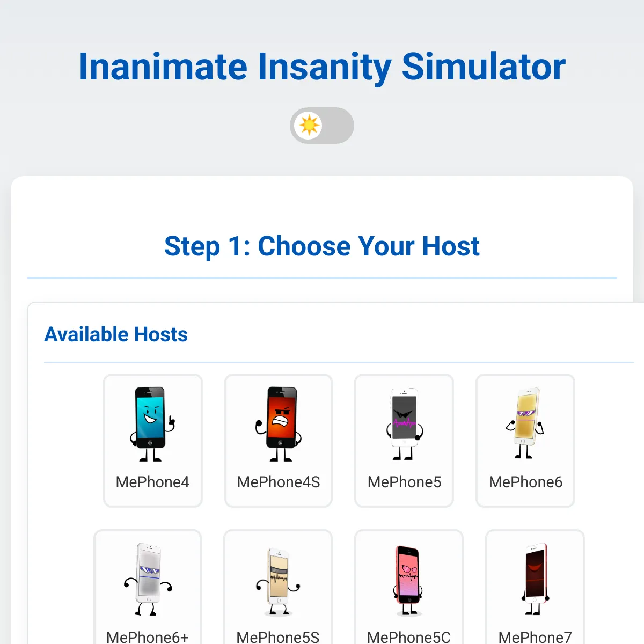Viewport: 644px width, 644px height.
Task: Select the red angry MePhone4S image
Action: pyautogui.click(x=279, y=424)
